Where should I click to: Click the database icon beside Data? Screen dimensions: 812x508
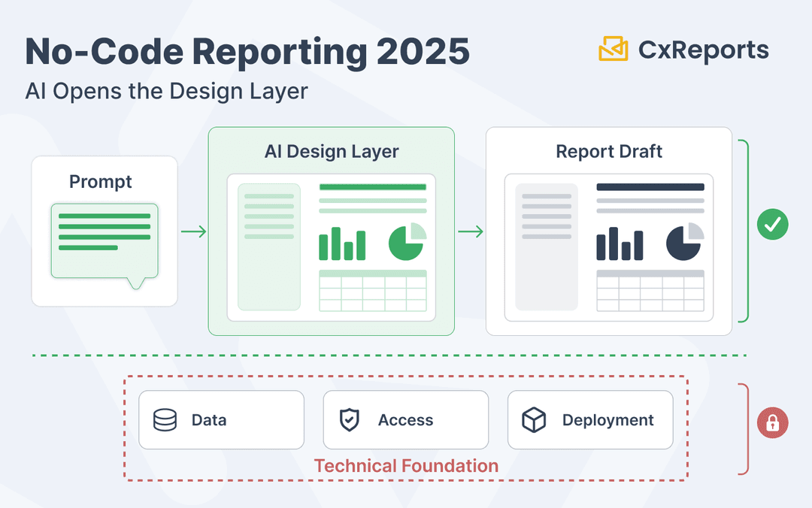[x=165, y=420]
